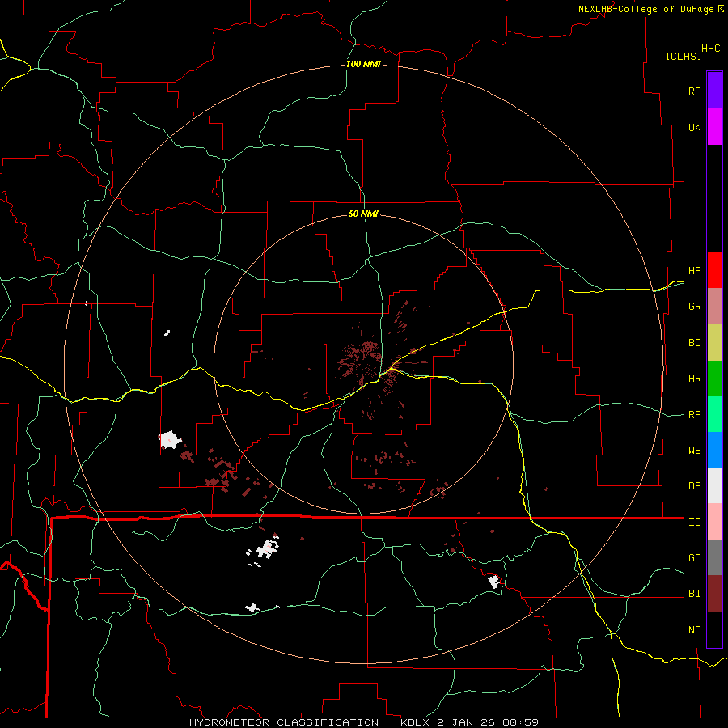Click the 100 NMI range ring label
Viewport: 728px width, 728px height.
click(363, 64)
